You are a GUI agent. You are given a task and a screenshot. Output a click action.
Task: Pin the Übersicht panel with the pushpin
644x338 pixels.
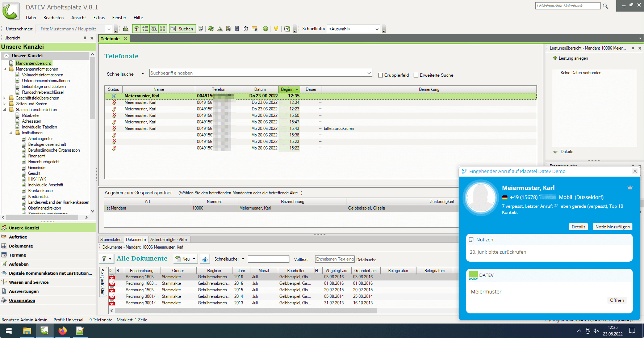pyautogui.click(x=85, y=38)
